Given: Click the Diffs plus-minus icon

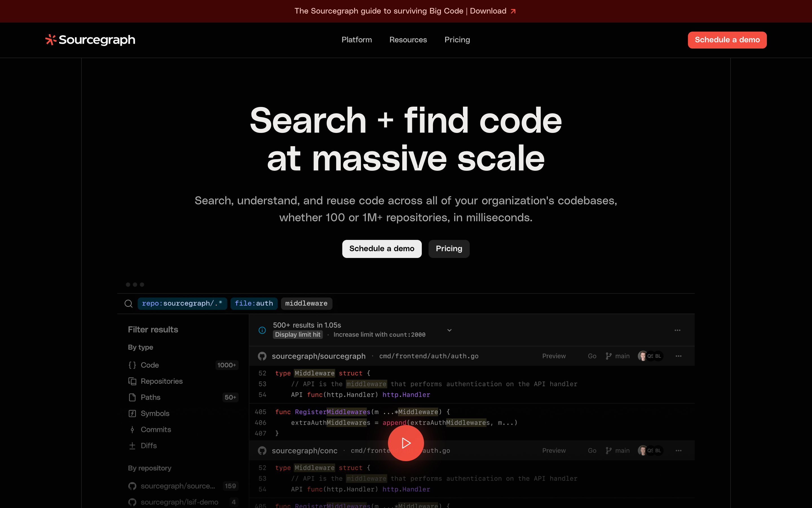Looking at the screenshot, I should coord(132,446).
